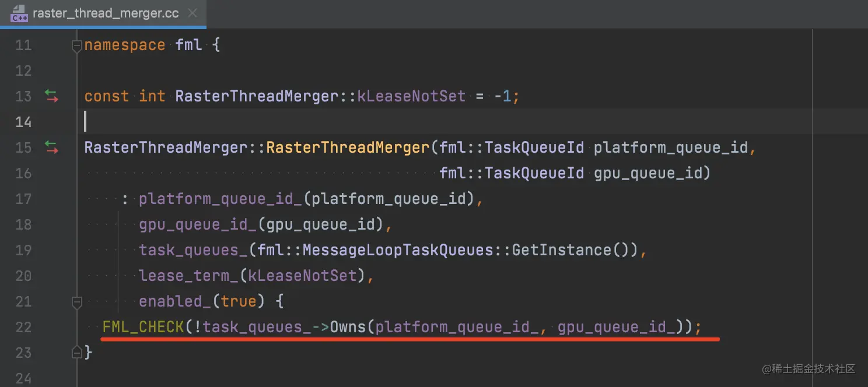Image resolution: width=868 pixels, height=387 pixels.
Task: Click the task_queues_ initializer on line 19
Action: pos(193,250)
